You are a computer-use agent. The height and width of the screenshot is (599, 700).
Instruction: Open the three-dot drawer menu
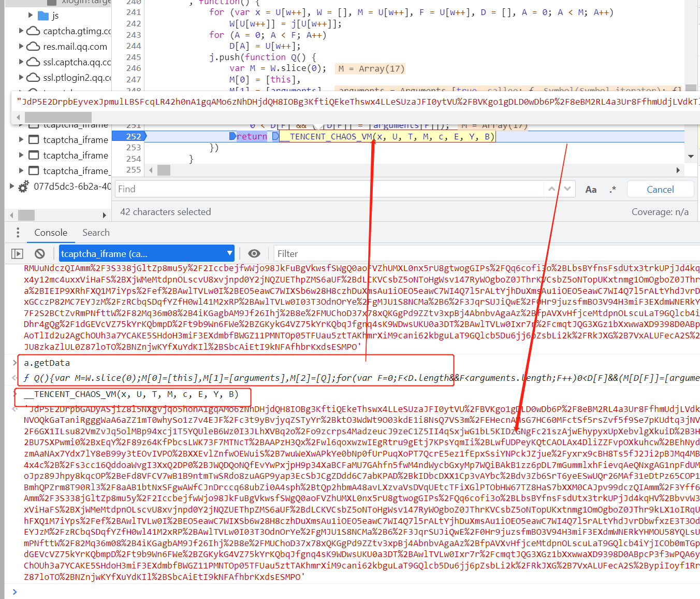click(18, 233)
